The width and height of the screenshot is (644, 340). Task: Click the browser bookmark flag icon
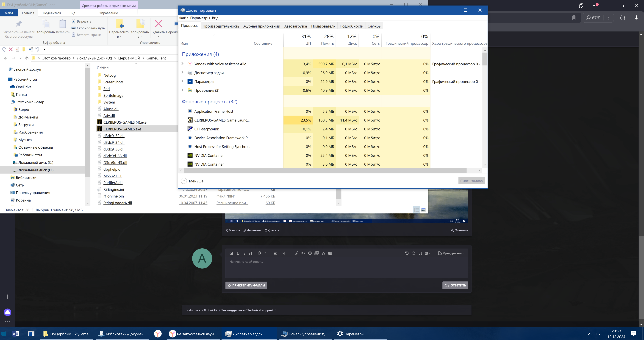[x=574, y=17]
